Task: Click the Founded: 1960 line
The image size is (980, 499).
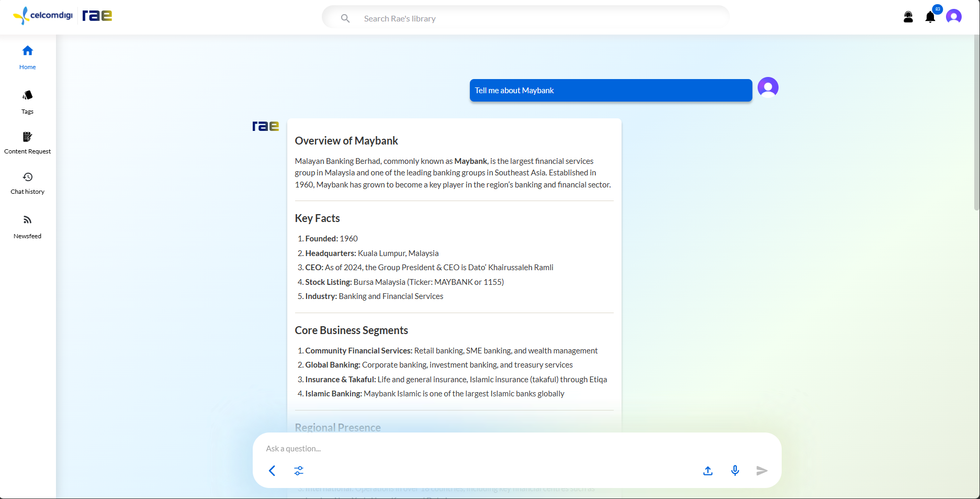Action: coord(328,239)
